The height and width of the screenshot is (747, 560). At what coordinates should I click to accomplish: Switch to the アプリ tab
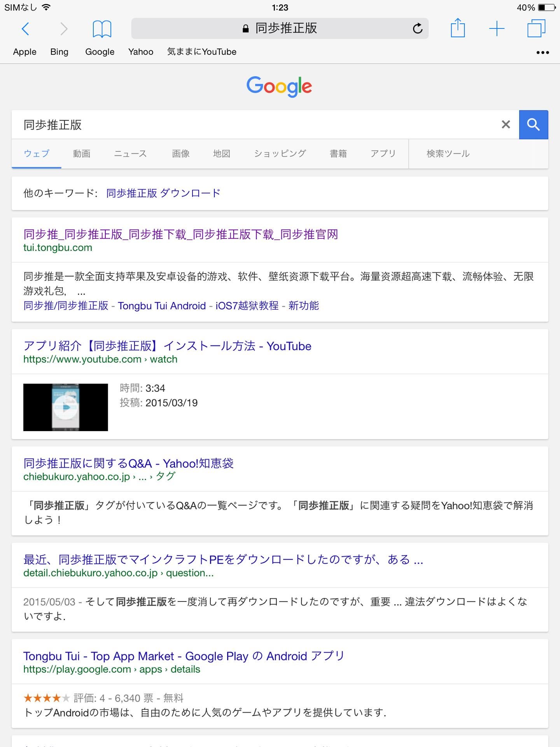tap(383, 154)
